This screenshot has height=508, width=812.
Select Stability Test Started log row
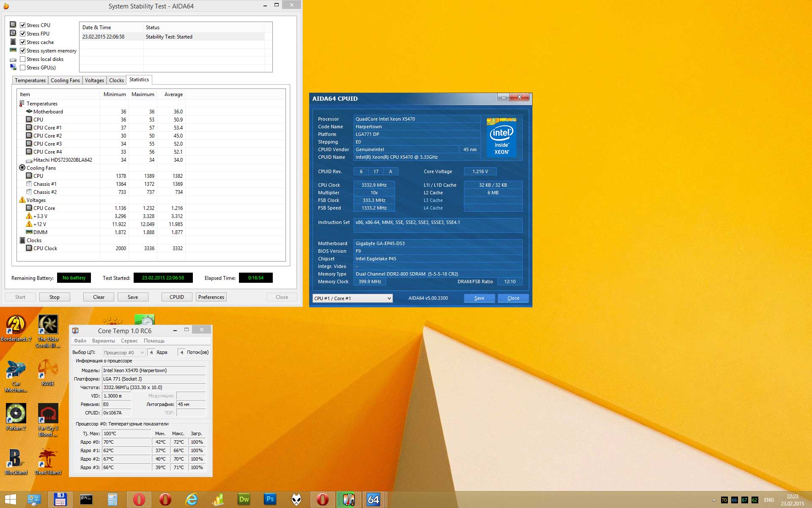tap(169, 37)
